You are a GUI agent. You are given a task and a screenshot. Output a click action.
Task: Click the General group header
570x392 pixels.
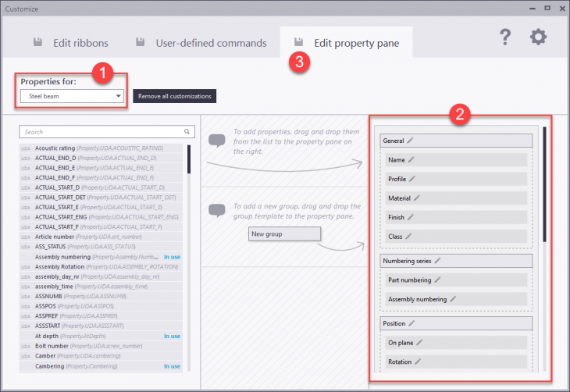[x=456, y=141]
